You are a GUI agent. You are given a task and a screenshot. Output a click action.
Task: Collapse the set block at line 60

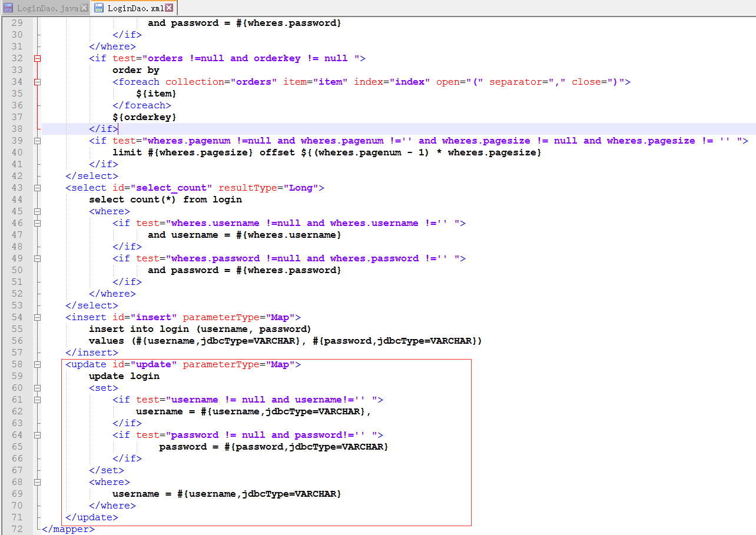tap(37, 388)
